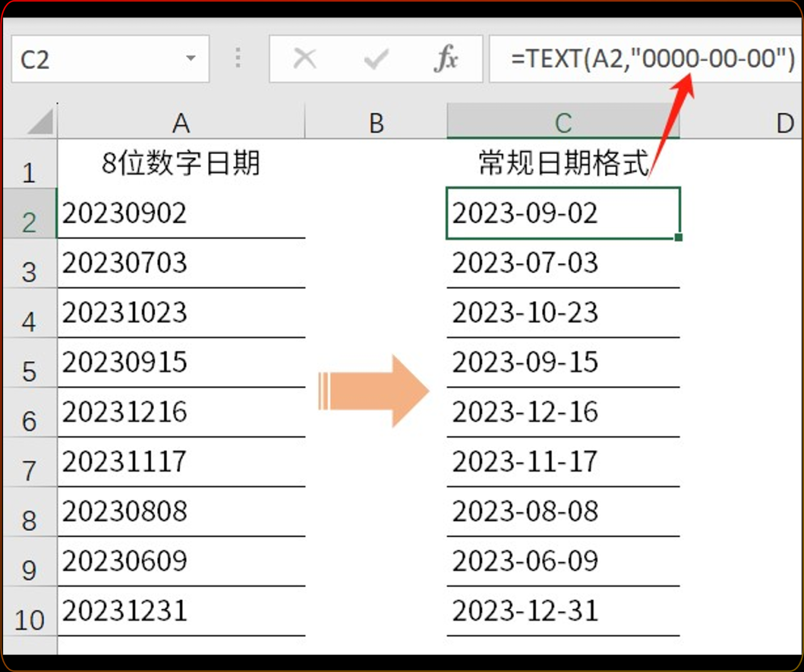Click the select-all corner triangle

(40, 122)
